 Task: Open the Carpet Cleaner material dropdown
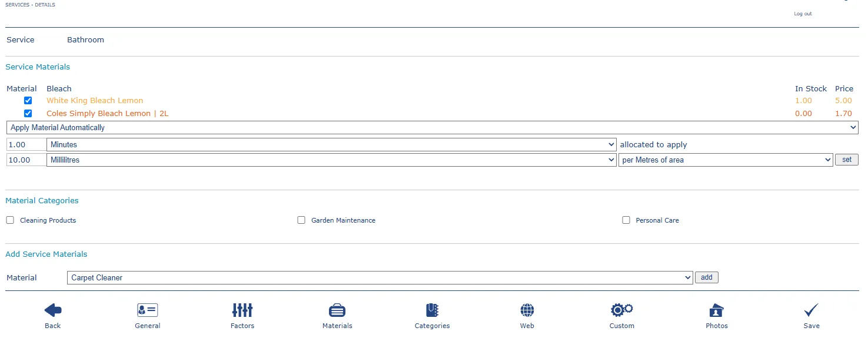tap(380, 278)
